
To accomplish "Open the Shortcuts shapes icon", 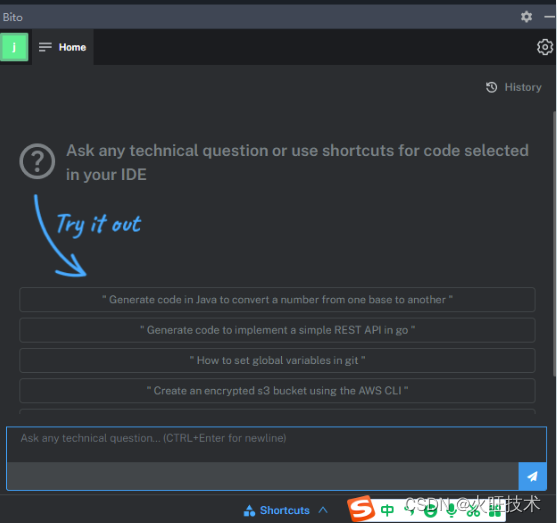I will click(x=249, y=511).
